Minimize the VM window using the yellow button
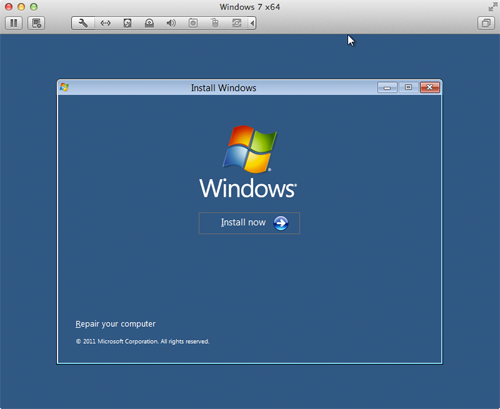Screen dimensions: 500x409 click(21, 7)
